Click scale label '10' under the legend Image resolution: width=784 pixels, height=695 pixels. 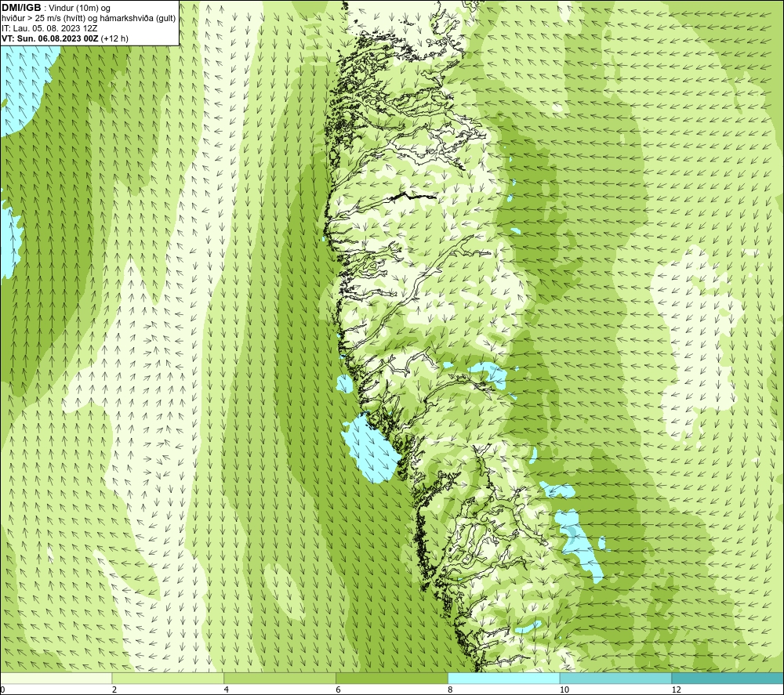[564, 690]
